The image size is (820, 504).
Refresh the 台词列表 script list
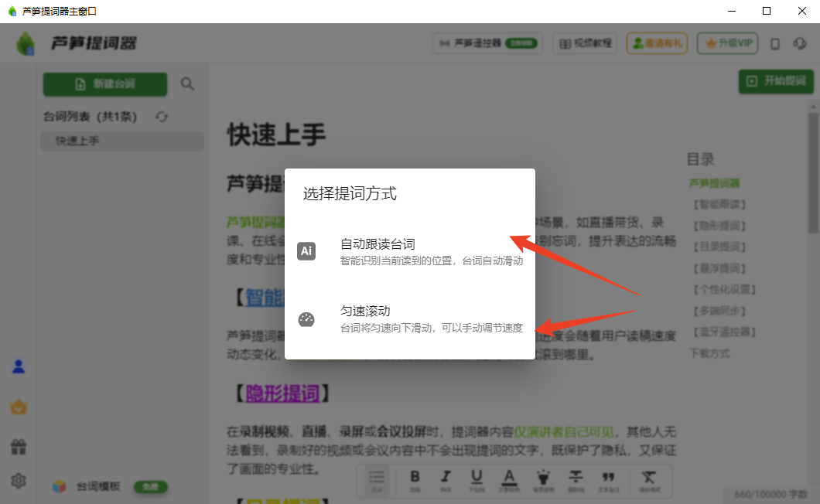(x=162, y=117)
